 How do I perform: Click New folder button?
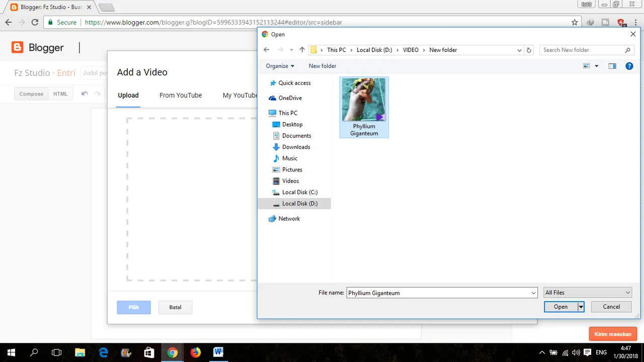coord(323,66)
